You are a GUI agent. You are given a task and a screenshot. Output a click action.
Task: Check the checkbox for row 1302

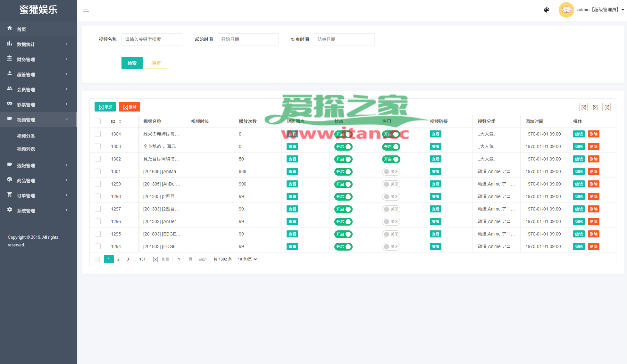[x=98, y=159]
